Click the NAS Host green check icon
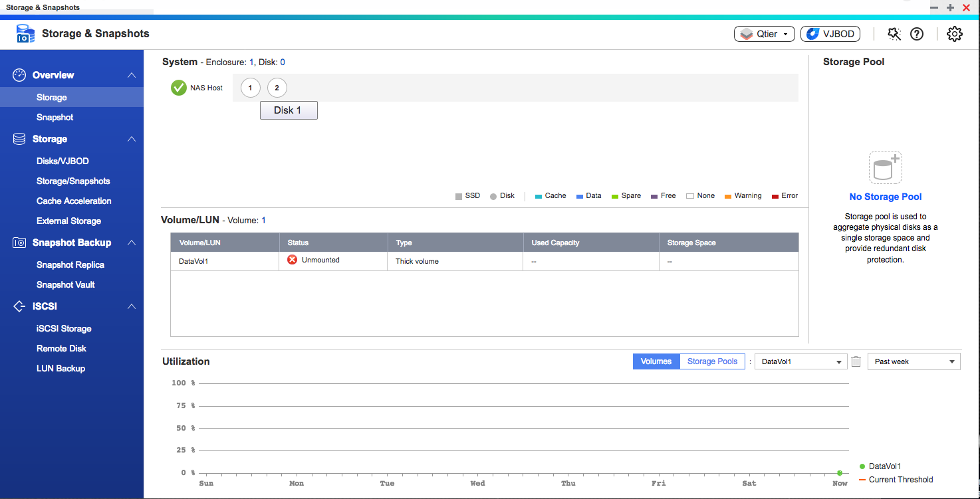 (178, 88)
